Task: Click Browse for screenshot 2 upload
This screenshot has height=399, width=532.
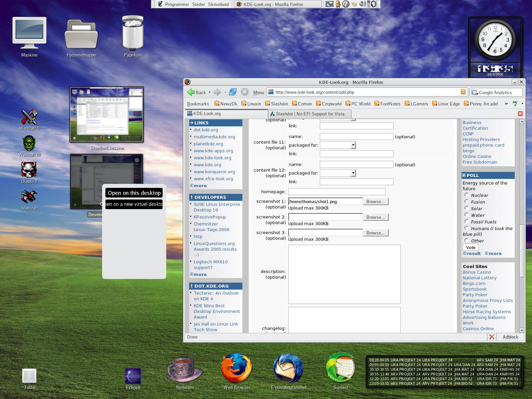Action: (375, 217)
